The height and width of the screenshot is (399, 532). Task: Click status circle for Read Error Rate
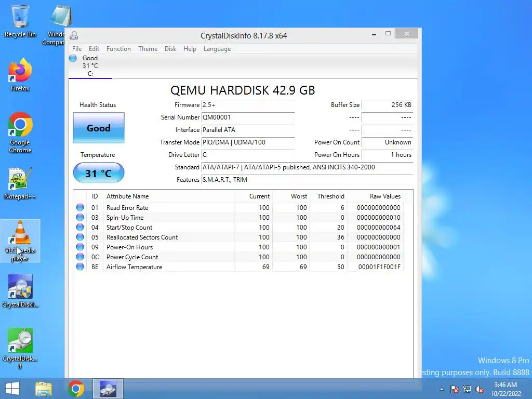click(x=80, y=207)
